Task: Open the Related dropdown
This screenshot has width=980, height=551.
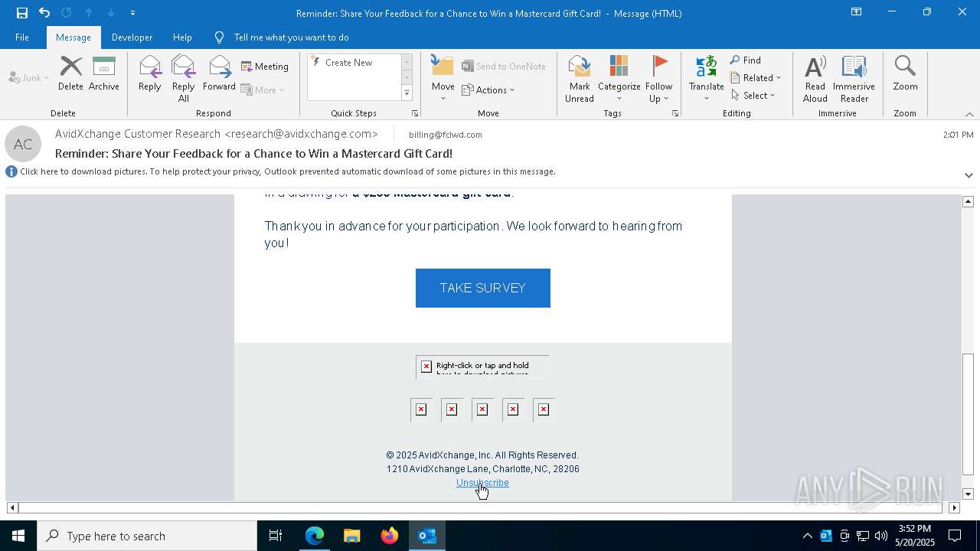Action: [756, 78]
